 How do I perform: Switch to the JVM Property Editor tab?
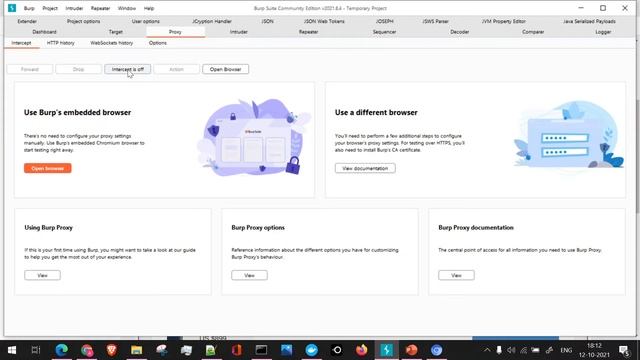503,21
